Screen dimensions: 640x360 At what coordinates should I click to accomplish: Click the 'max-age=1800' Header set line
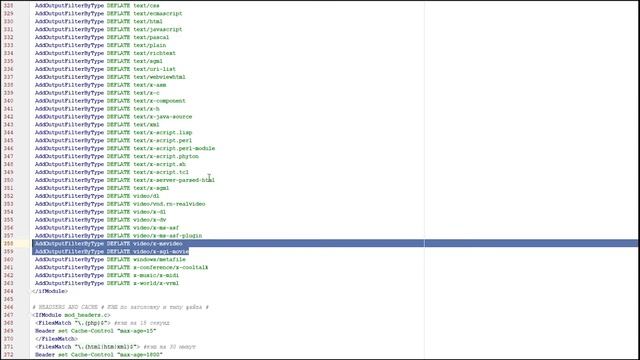click(x=99, y=355)
